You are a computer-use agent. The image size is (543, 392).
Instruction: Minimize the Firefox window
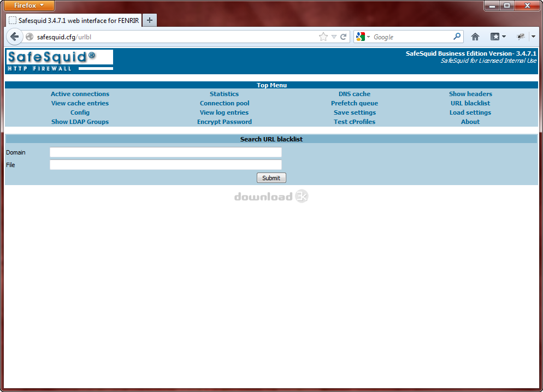tap(492, 5)
